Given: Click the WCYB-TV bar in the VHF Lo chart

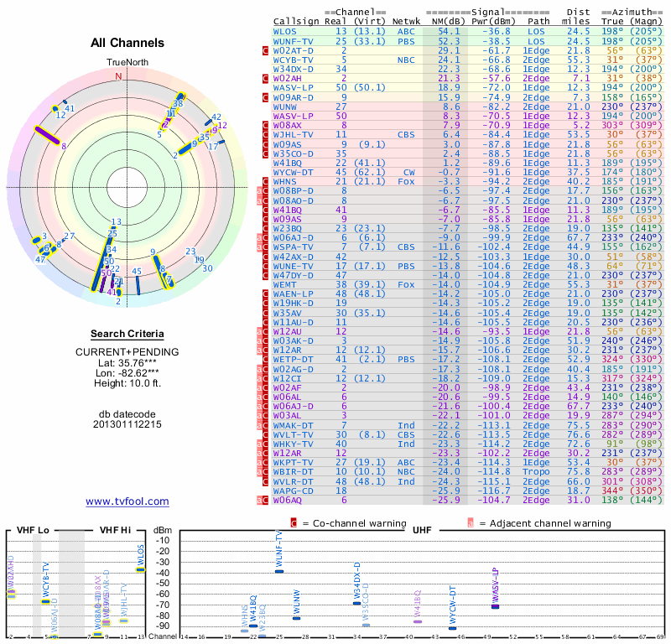Looking at the screenshot, I should coord(45,601).
